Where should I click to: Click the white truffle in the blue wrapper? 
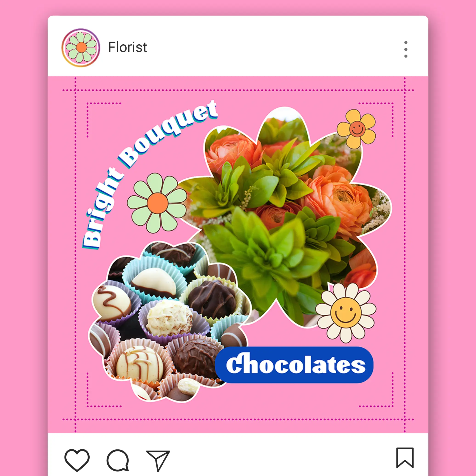coord(154,282)
